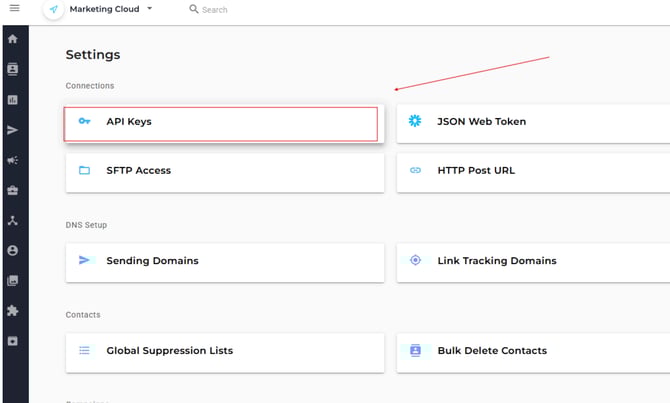The height and width of the screenshot is (403, 670).
Task: Click the briefcase icon in sidebar
Action: tap(13, 190)
